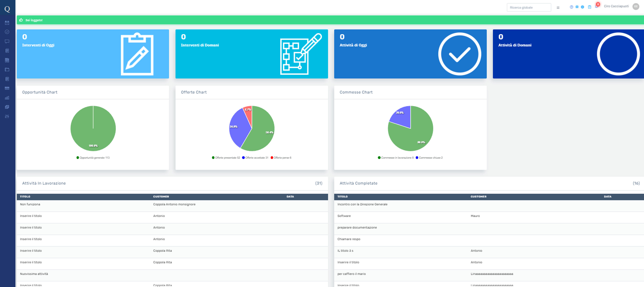The height and width of the screenshot is (287, 644).
Task: Click the Q logo in the sidebar
Action: [x=7, y=9]
